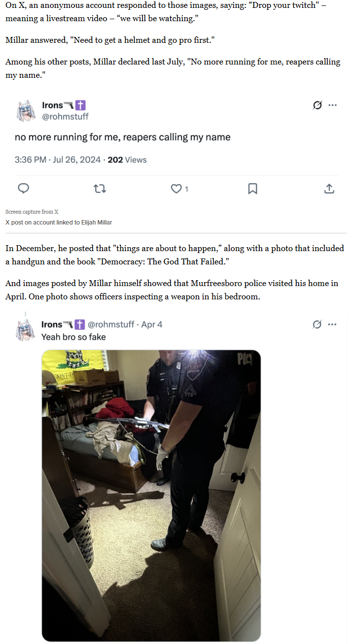Open the @rohmstuff handle on first tweet

66,117
